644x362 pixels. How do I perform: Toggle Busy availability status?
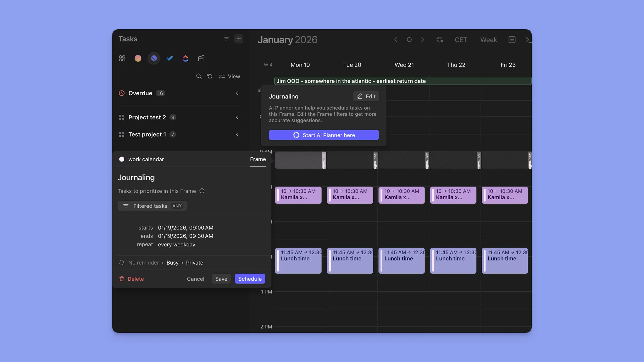172,263
